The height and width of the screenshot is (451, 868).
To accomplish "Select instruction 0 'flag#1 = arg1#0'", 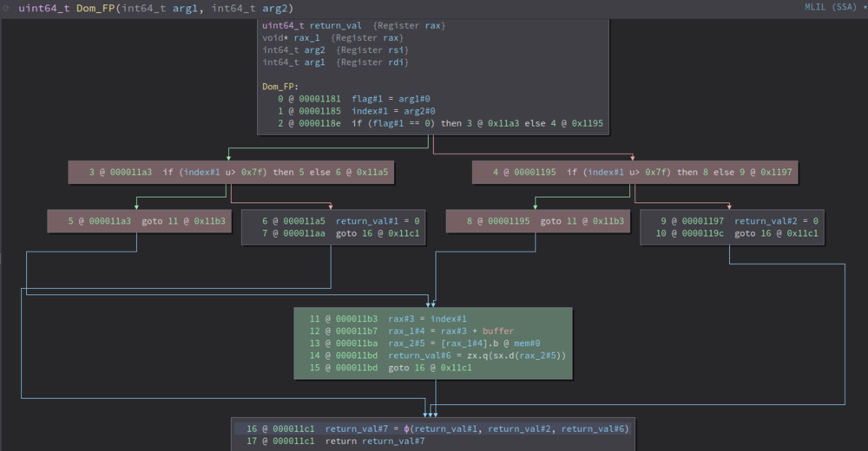I will point(354,99).
